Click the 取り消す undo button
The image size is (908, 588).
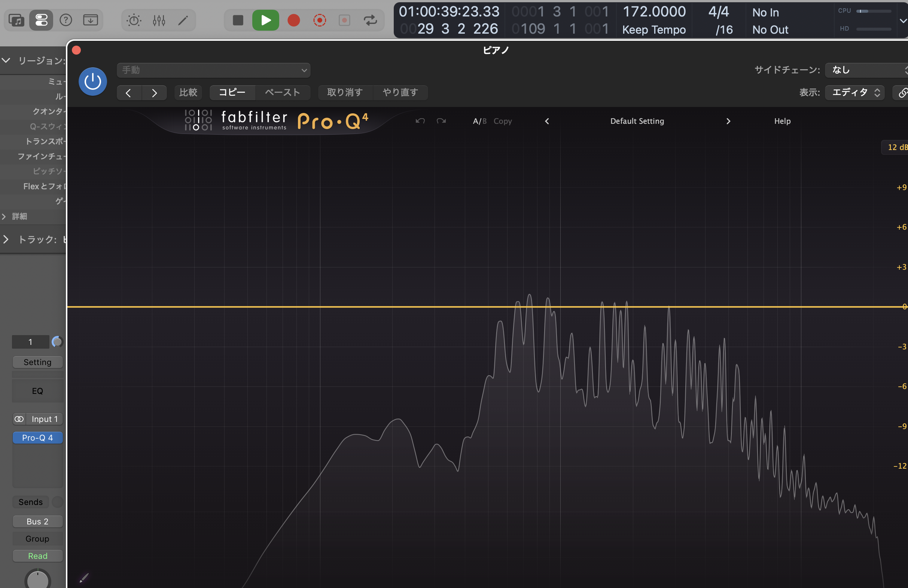point(345,93)
